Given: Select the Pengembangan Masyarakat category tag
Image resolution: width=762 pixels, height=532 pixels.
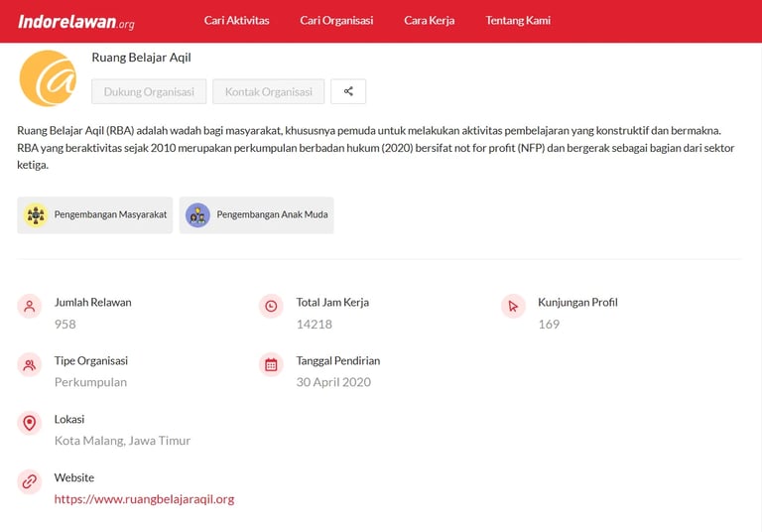Looking at the screenshot, I should [x=95, y=215].
